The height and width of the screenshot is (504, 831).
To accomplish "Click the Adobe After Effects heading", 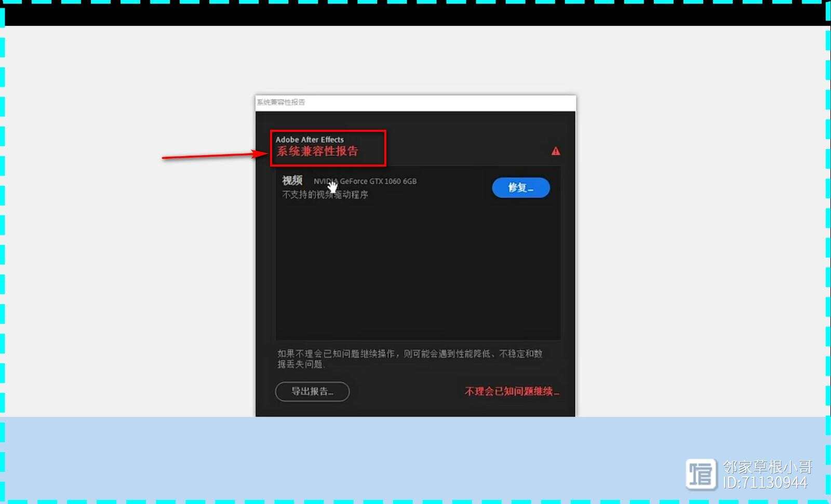I will 310,140.
